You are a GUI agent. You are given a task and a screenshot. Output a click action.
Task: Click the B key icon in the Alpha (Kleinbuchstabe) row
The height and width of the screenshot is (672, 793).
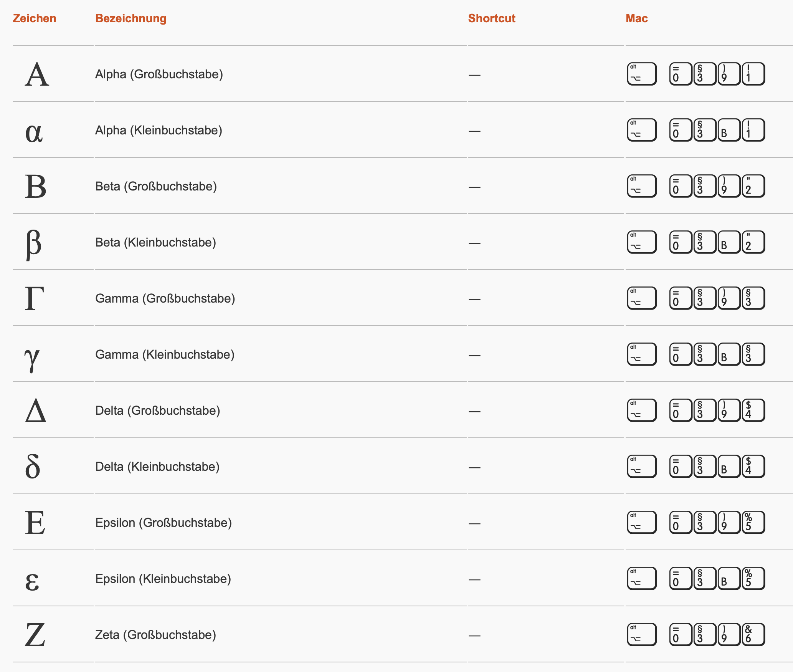pos(729,130)
